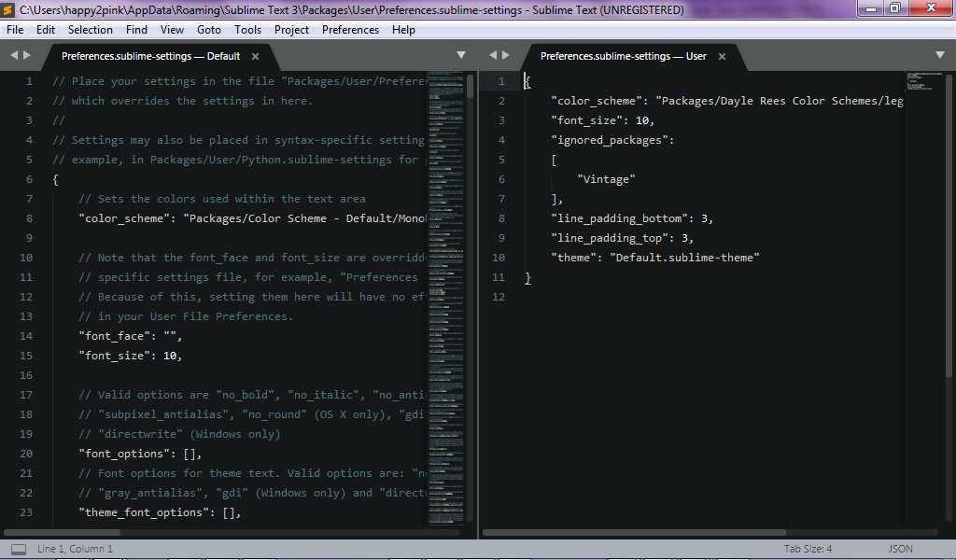Viewport: 956px width, 560px height.
Task: Go to previous tab in left pane
Action: 14,55
